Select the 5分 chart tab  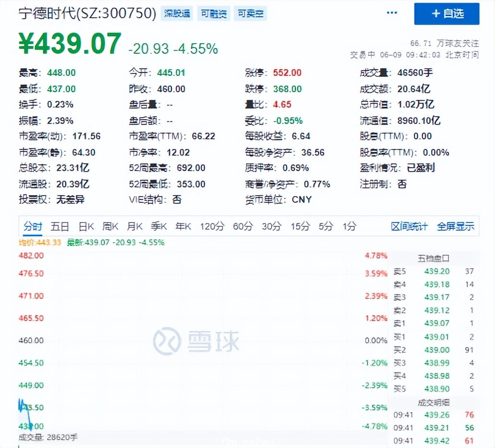point(326,226)
